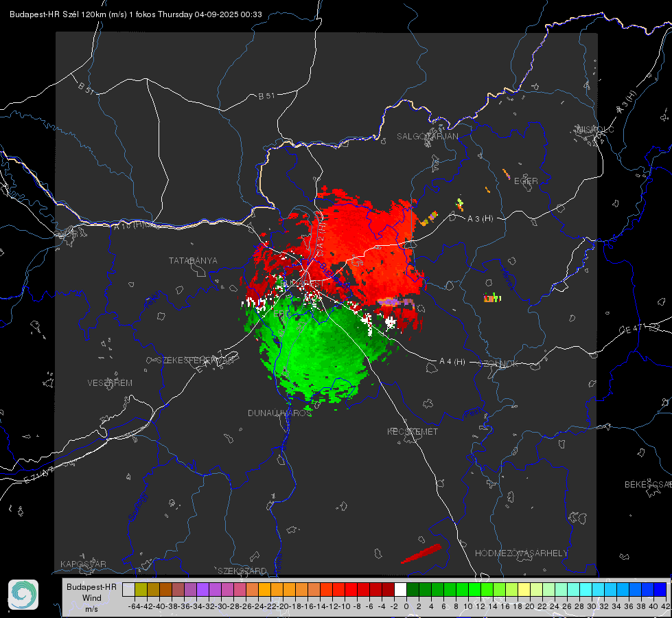Pick the light gray swatch at the legend's left end
This screenshot has height=618, width=672.
[x=128, y=589]
